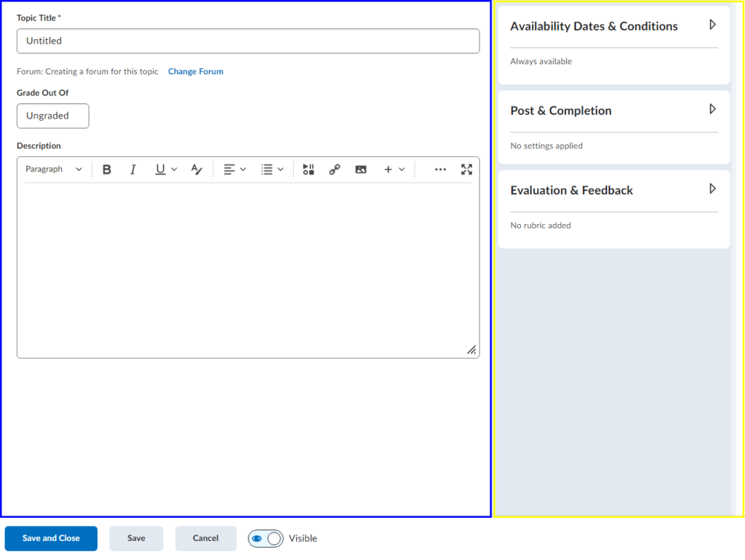Click the Save and Close button

click(x=51, y=539)
